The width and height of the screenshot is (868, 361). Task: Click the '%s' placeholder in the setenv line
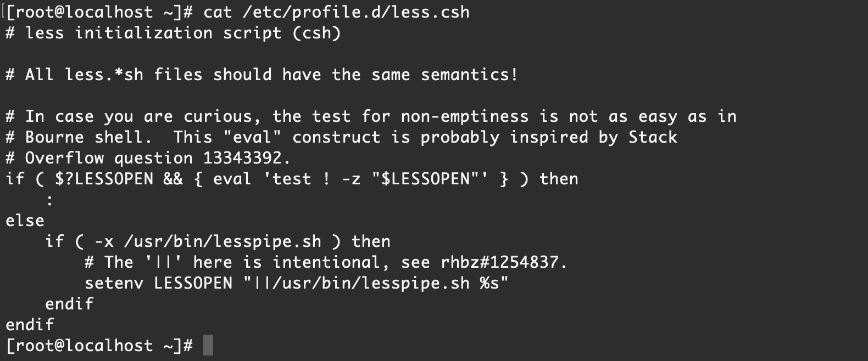[489, 283]
